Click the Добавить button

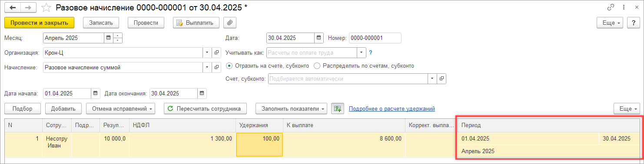63,108
